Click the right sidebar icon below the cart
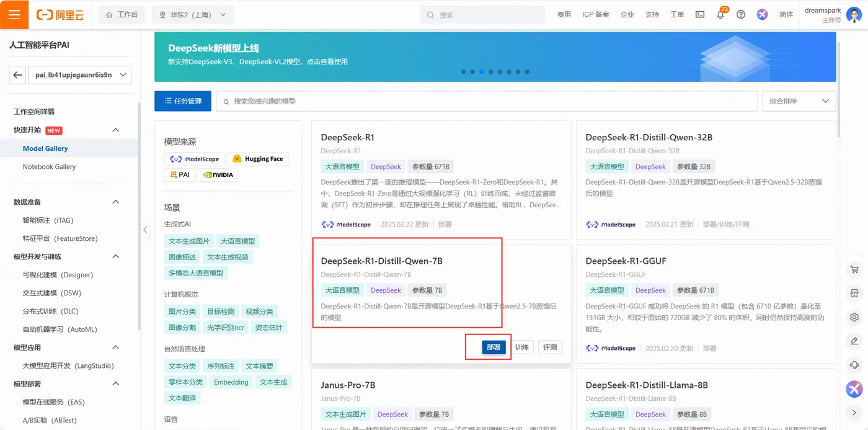This screenshot has width=868, height=430. (x=854, y=293)
